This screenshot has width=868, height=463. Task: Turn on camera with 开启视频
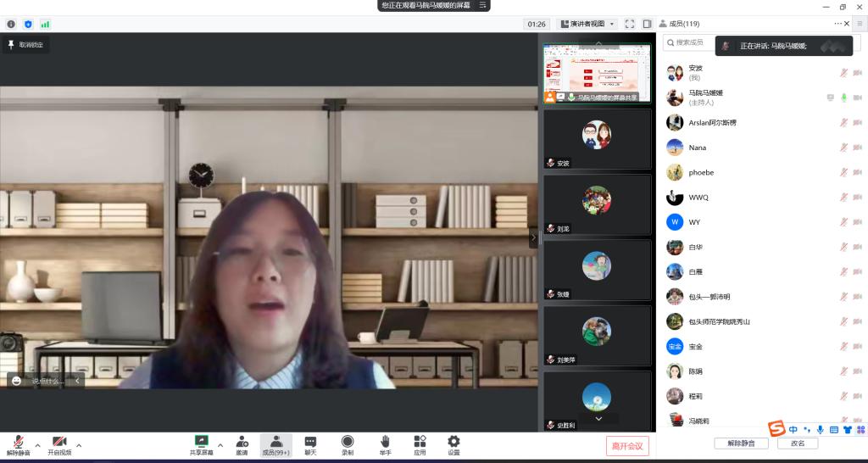tap(59, 445)
